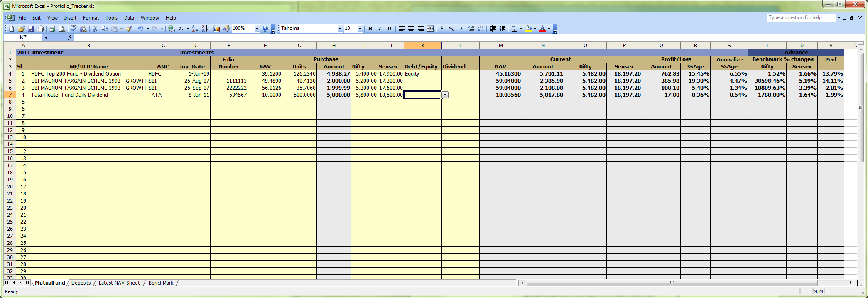Sort ascending with the A-Z icon
Image resolution: width=868 pixels, height=298 pixels.
tap(195, 29)
